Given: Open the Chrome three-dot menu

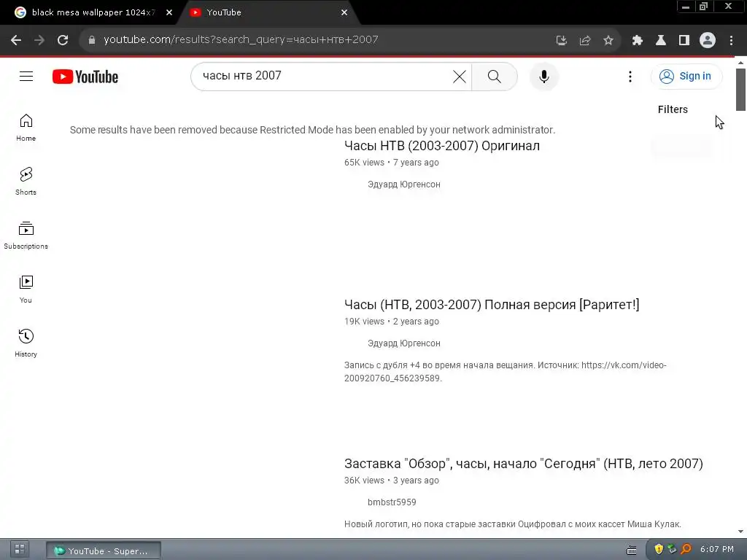Looking at the screenshot, I should point(731,40).
